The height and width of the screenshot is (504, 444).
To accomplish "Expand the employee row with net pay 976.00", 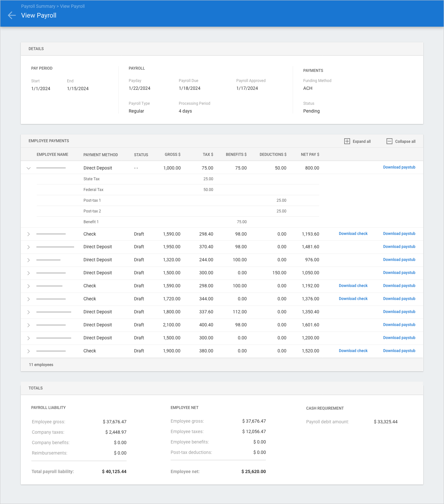I will click(29, 260).
